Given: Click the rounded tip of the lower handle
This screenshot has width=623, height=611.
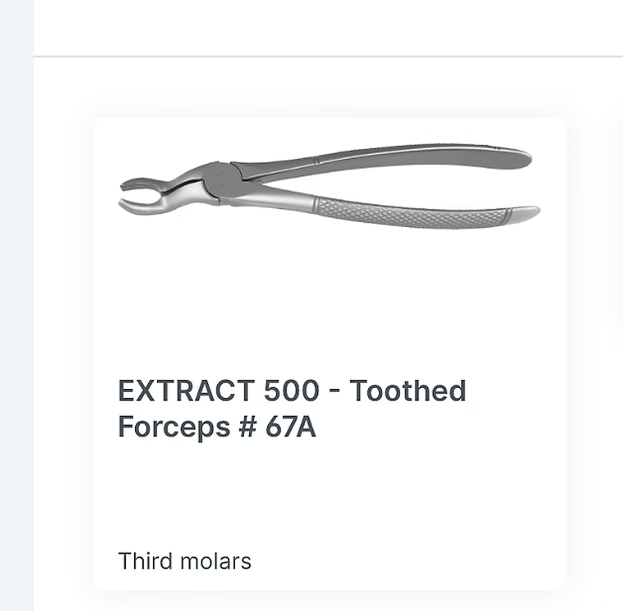Looking at the screenshot, I should pos(525,212).
